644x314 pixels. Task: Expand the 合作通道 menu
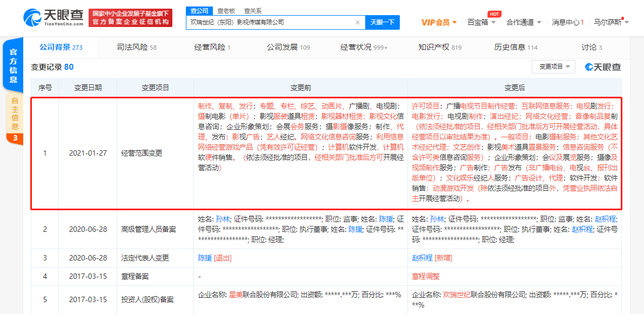tap(524, 22)
